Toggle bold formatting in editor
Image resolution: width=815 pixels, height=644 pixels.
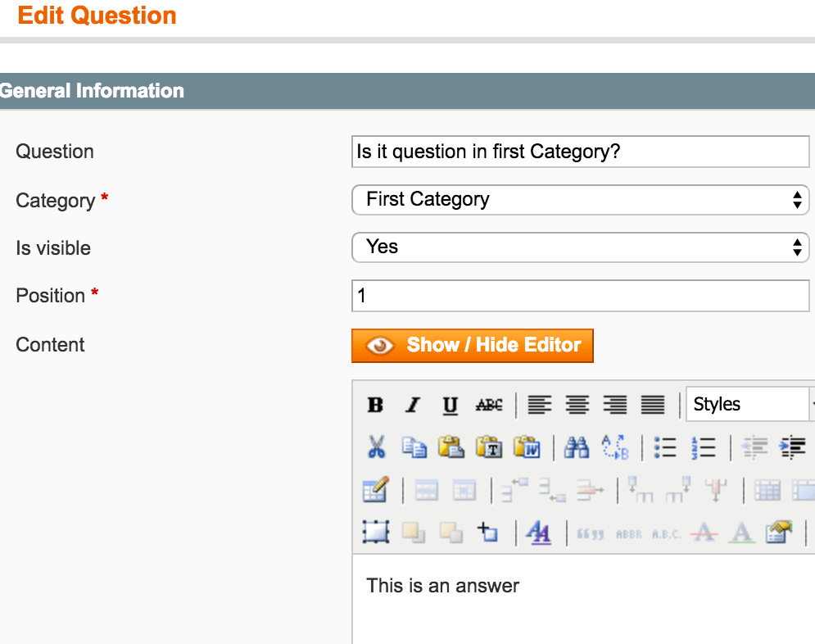[375, 405]
